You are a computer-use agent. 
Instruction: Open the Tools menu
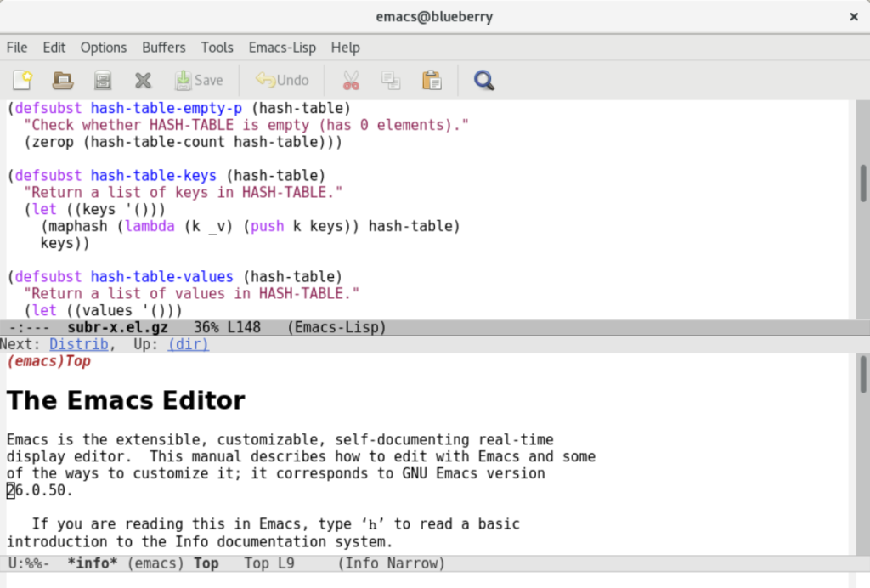(x=217, y=48)
